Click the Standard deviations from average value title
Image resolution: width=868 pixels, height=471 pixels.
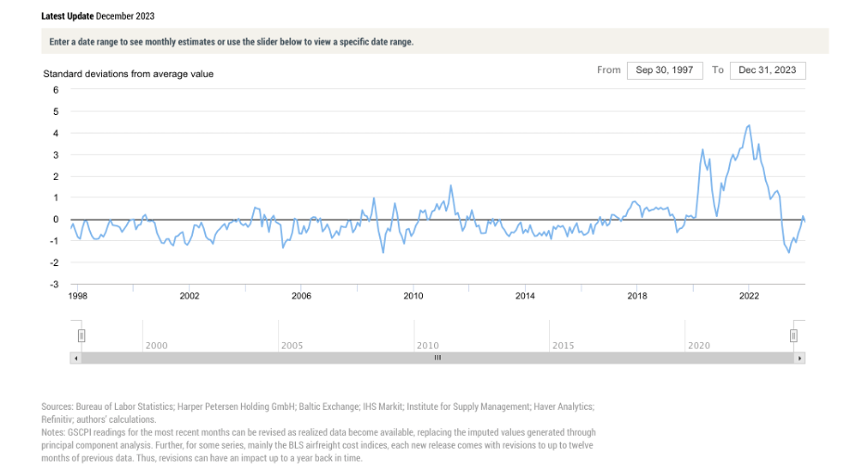coord(128,73)
